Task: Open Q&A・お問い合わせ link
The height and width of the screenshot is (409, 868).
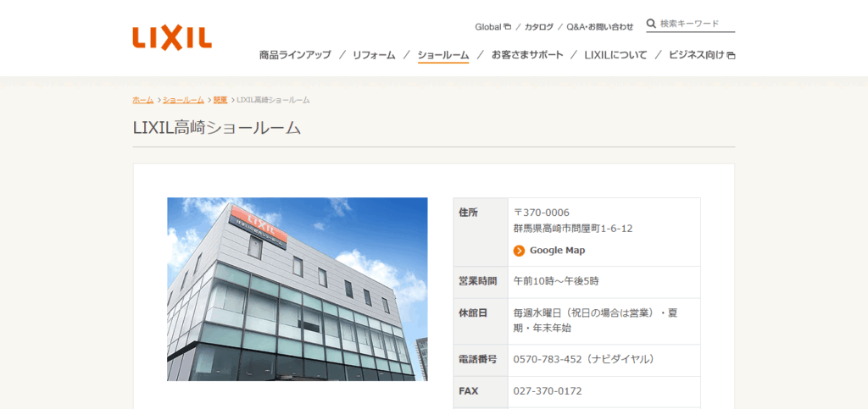Action: point(599,26)
